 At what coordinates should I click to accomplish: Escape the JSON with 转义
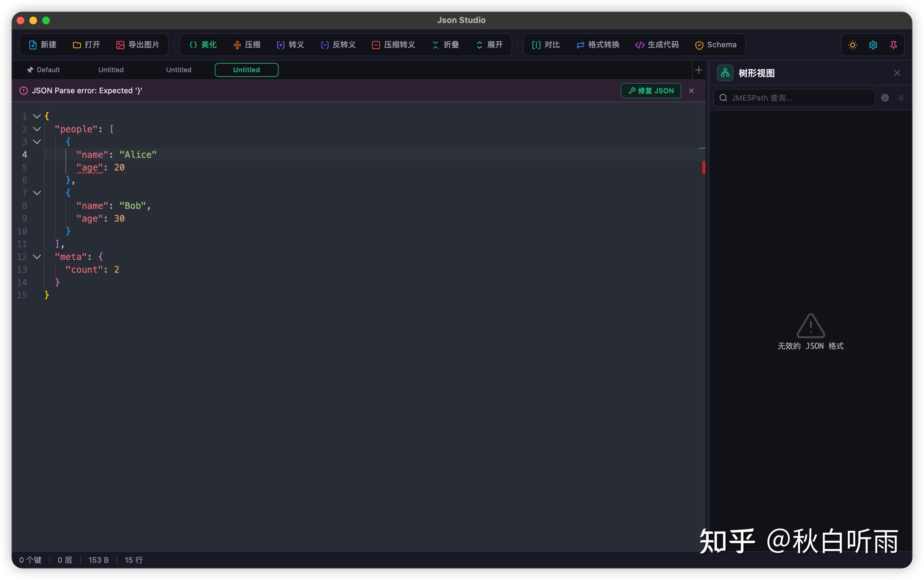pos(290,45)
